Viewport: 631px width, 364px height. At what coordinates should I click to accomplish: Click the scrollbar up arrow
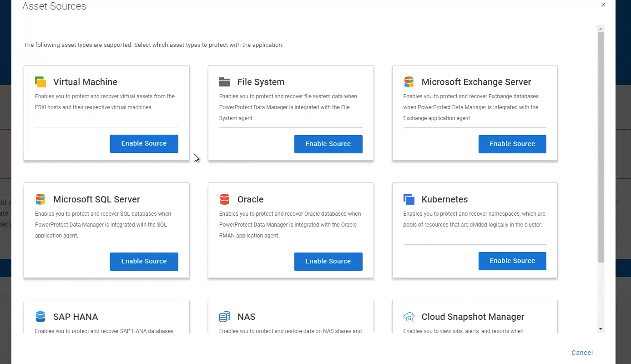point(601,29)
